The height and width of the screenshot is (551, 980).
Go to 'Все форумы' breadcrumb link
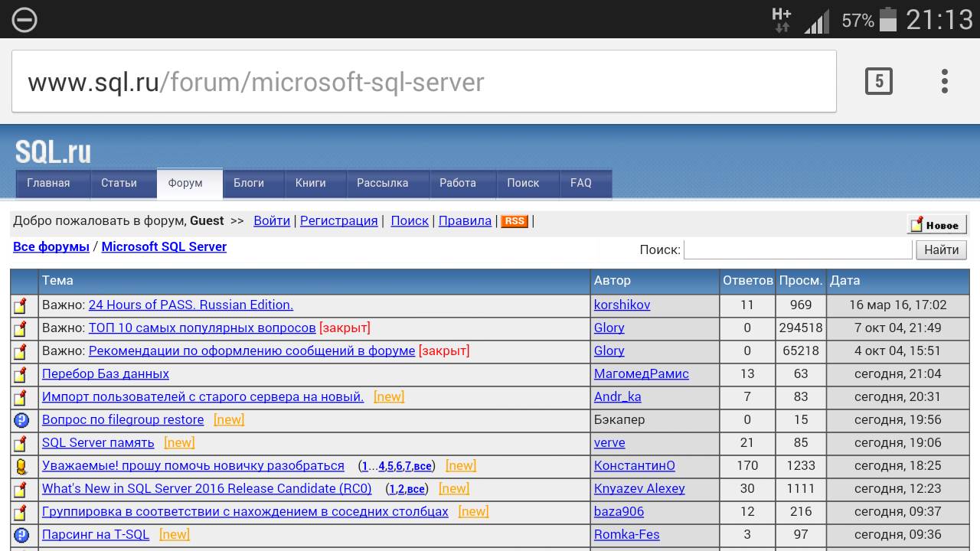click(x=51, y=246)
